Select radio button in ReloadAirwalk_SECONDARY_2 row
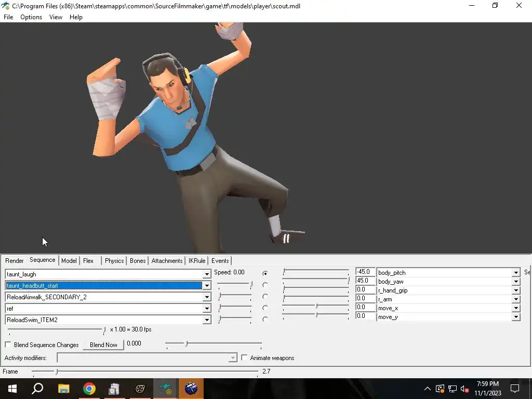 coord(265,296)
